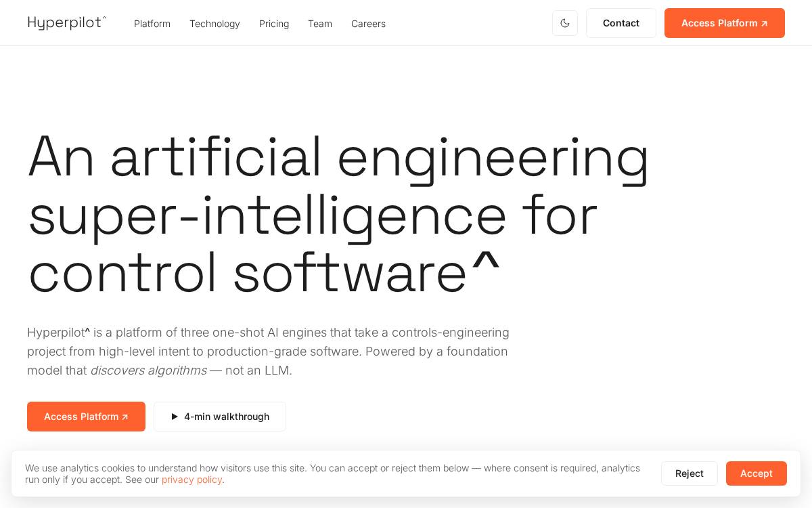Click the 'discovers algorithms' italic text
This screenshot has width=812, height=508.
[148, 371]
